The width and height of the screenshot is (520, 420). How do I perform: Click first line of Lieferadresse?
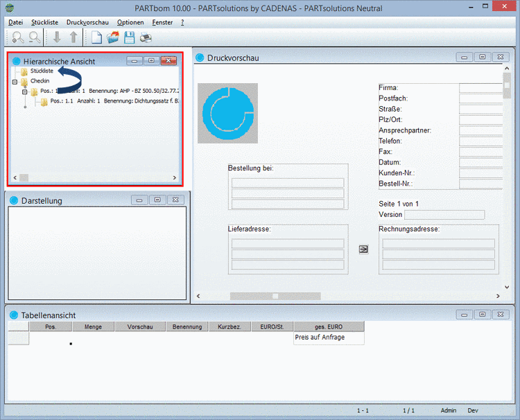point(288,244)
